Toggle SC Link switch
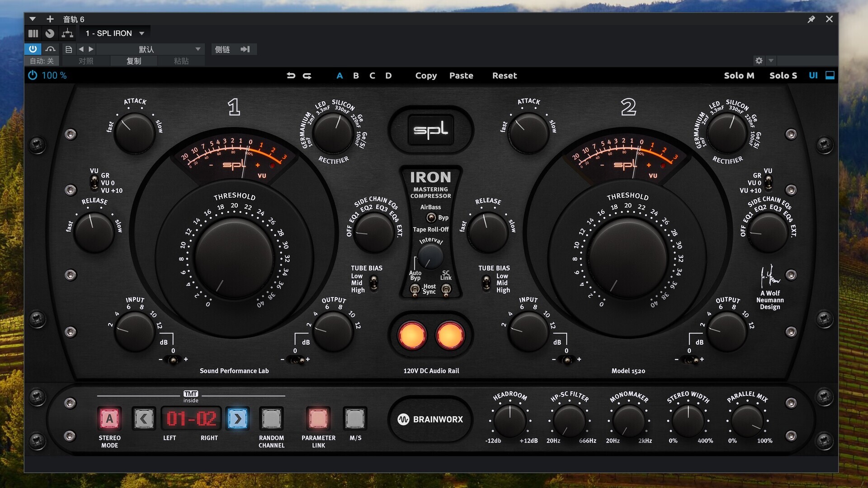 coord(446,289)
